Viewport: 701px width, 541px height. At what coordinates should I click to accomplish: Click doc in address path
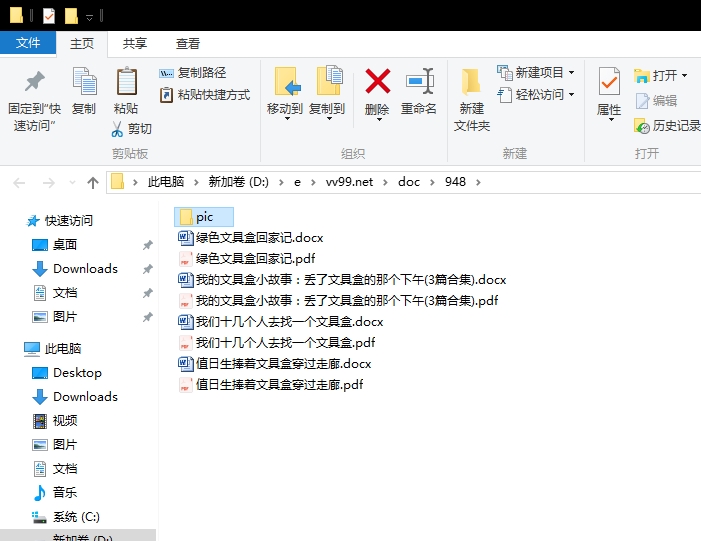pos(409,182)
